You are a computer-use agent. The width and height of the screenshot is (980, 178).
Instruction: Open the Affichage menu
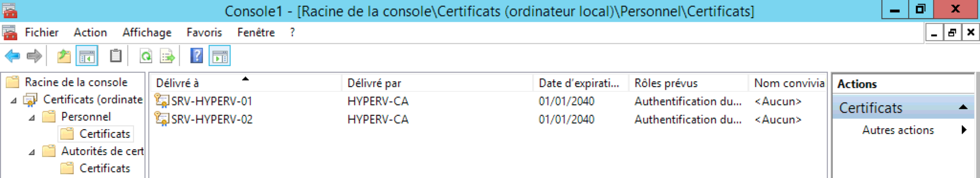(x=147, y=33)
